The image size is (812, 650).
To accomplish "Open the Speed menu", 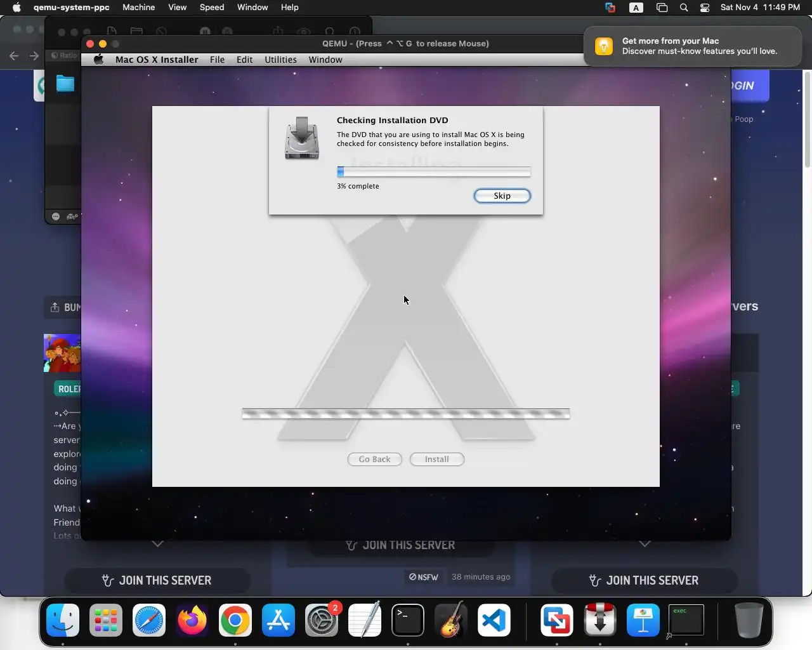I will 212,8.
